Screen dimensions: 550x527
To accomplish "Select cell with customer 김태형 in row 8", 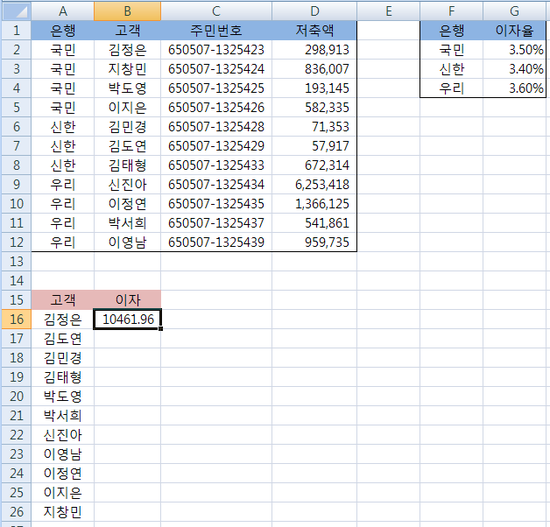I will (127, 165).
